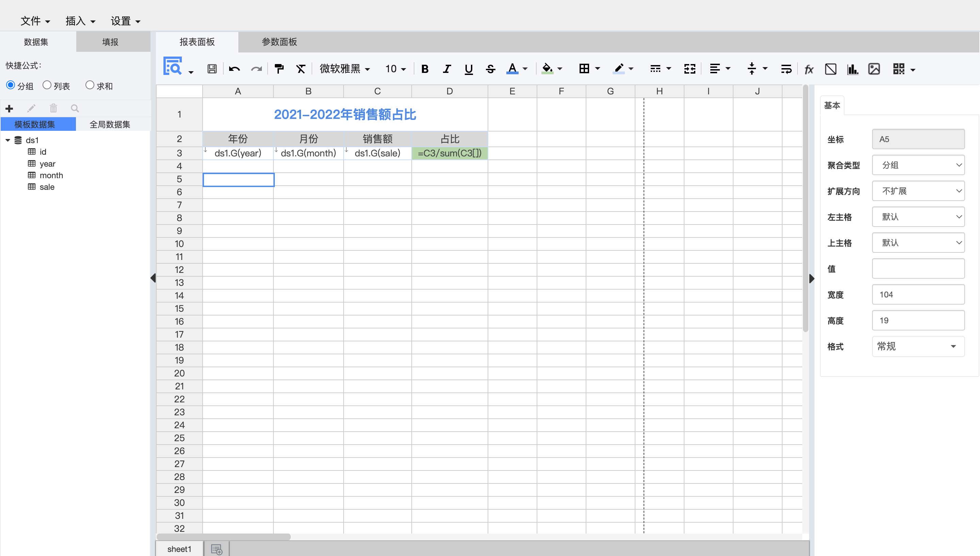Add a new dataset with plus icon
This screenshot has height=556, width=980.
[9, 108]
